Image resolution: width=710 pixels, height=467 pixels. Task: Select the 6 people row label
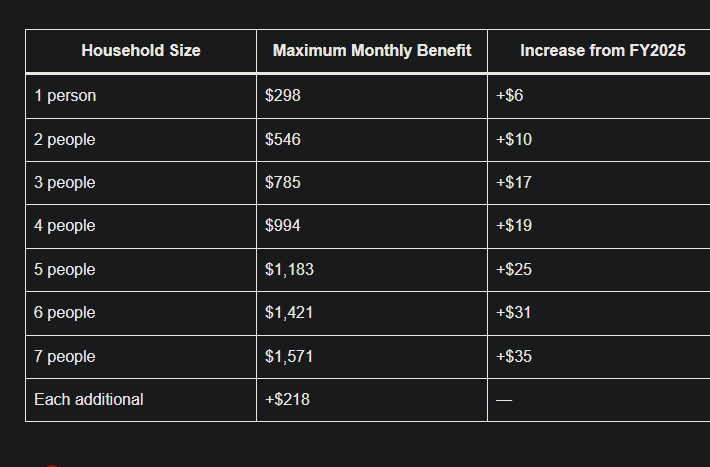pos(65,313)
